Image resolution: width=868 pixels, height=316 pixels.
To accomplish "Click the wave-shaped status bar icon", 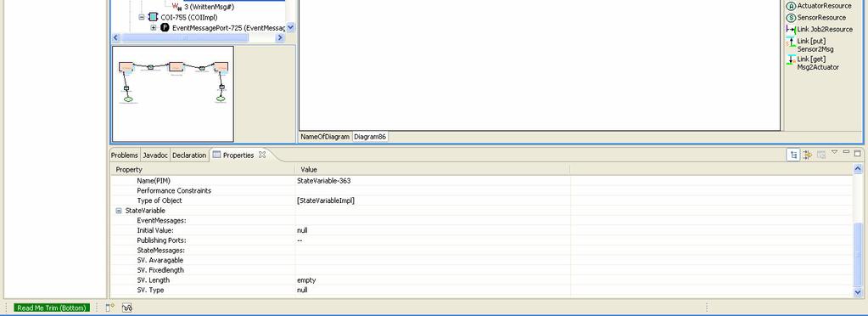I will tap(126, 308).
